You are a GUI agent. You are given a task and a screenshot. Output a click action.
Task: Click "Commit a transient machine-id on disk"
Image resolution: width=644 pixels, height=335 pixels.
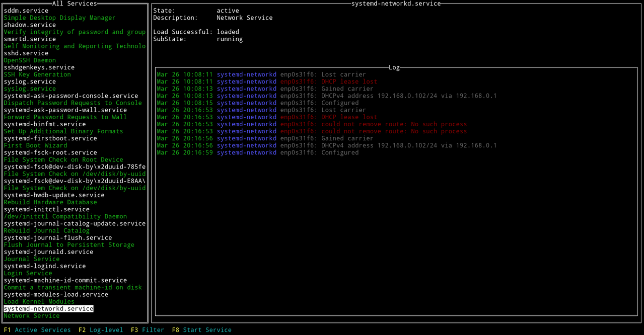pyautogui.click(x=73, y=287)
